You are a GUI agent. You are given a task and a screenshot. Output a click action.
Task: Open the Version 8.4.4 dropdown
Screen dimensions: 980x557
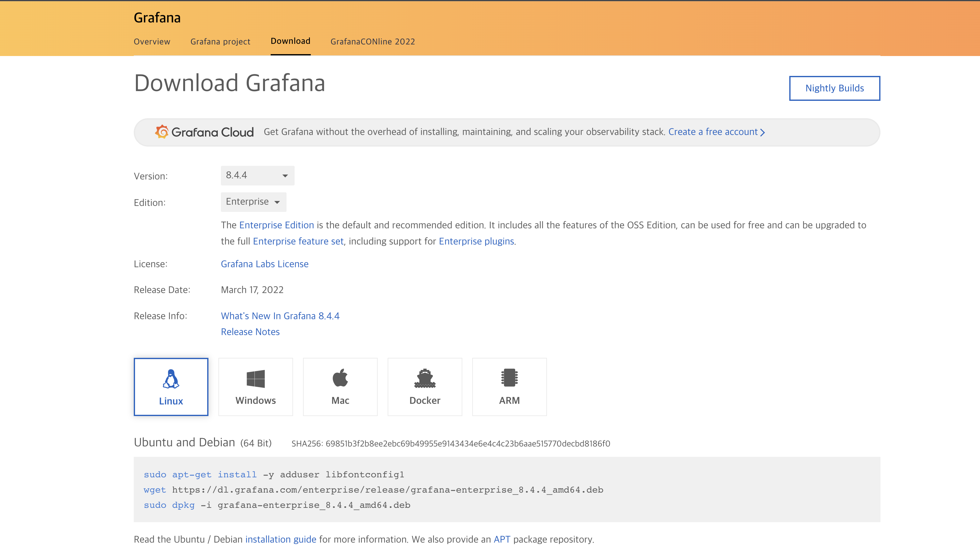pos(257,176)
